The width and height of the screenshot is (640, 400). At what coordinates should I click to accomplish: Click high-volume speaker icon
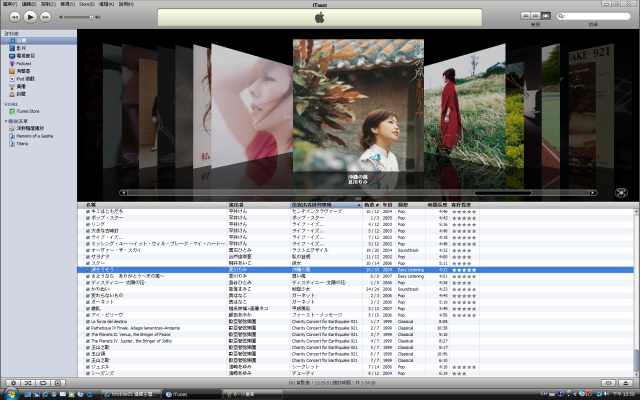coord(98,17)
